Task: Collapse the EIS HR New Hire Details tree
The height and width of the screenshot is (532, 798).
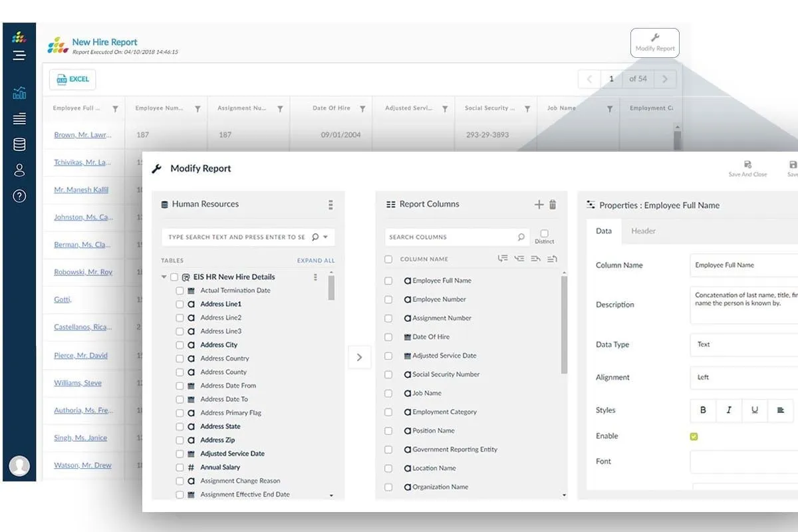Action: click(164, 277)
